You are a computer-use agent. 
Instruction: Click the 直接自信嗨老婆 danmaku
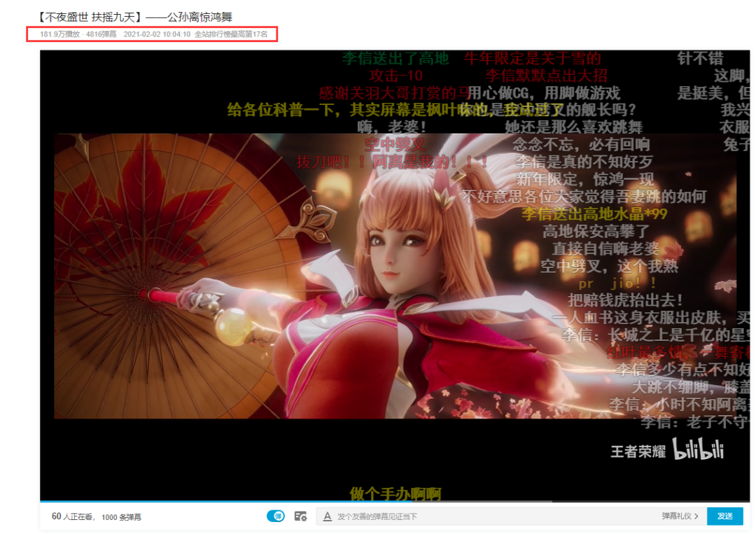(605, 248)
